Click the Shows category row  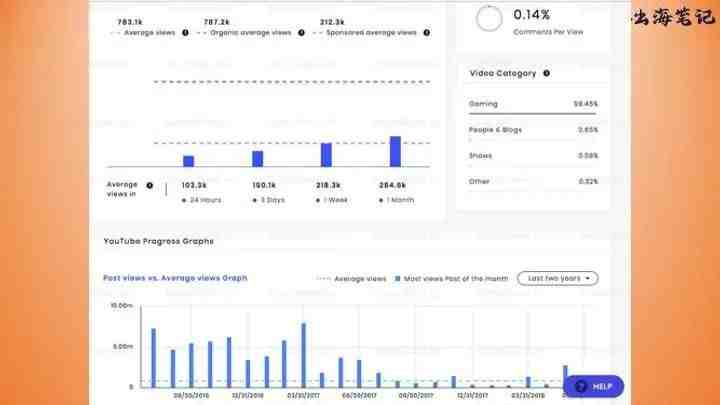(533, 155)
